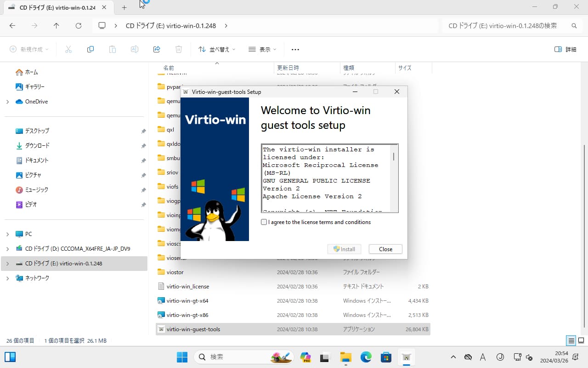
Task: Toggle the 詳細 details pane
Action: (565, 49)
